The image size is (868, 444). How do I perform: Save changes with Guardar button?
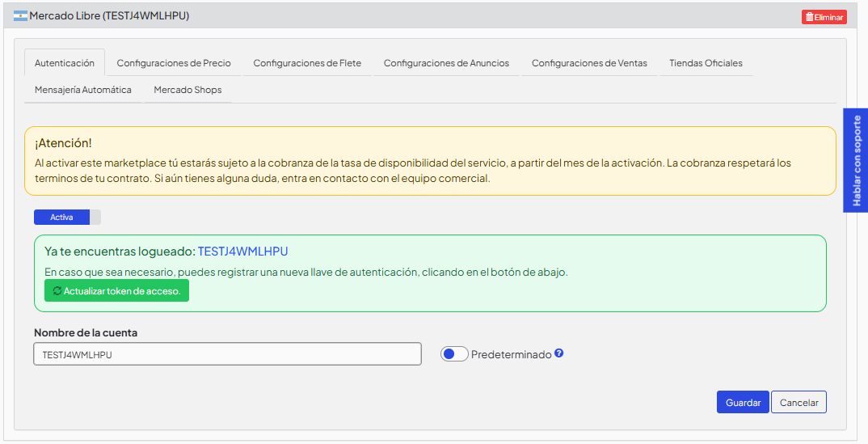click(x=743, y=403)
